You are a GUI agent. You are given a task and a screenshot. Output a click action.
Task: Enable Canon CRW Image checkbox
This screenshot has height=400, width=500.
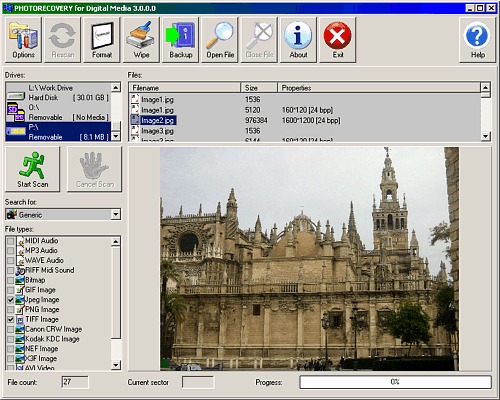point(11,329)
